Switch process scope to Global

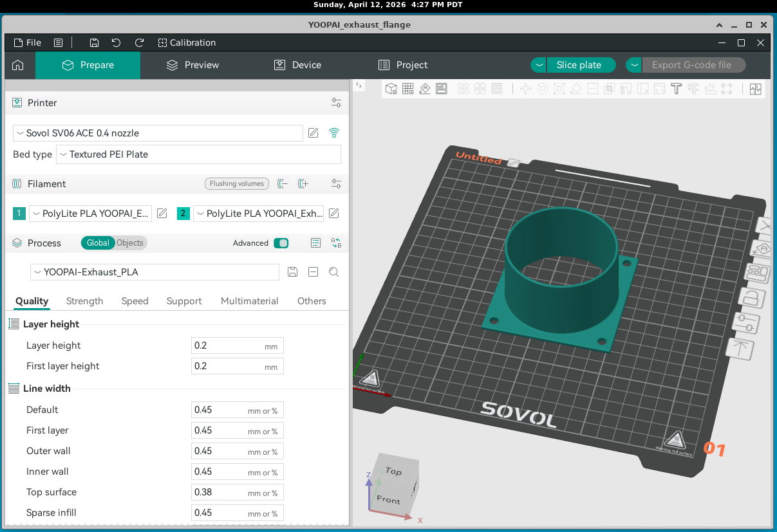point(98,243)
